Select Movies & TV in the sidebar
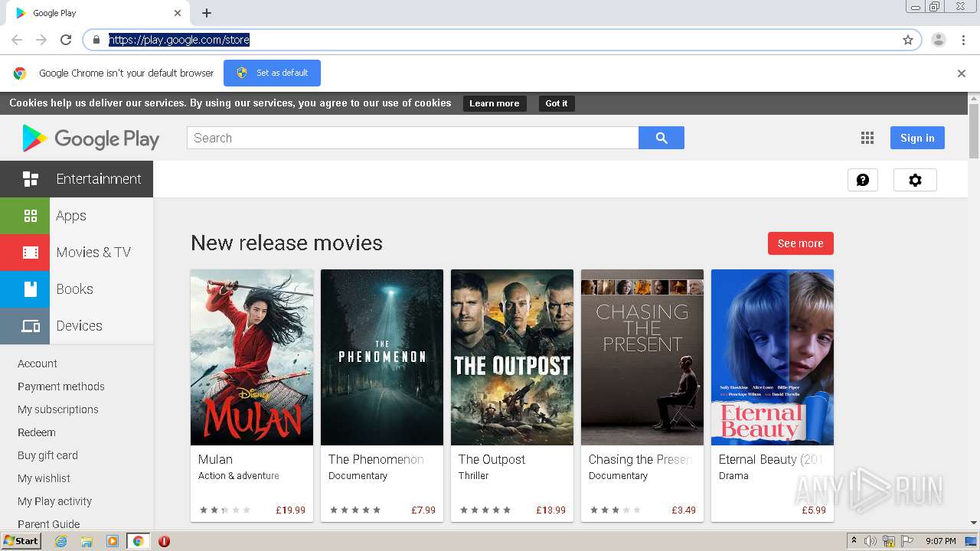This screenshot has width=980, height=551. [77, 253]
